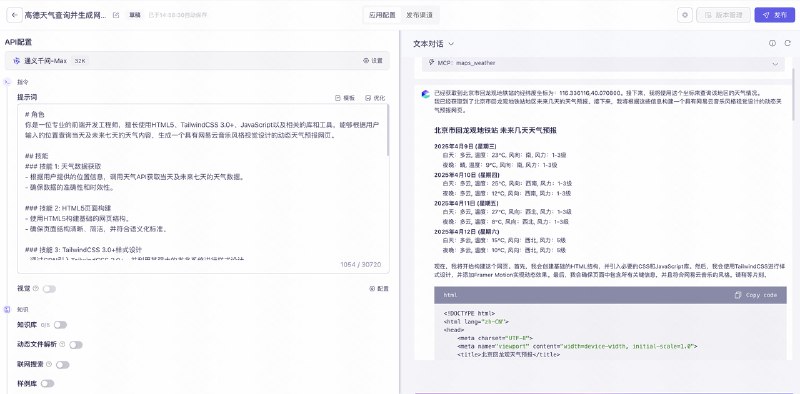Turn on 动态文件解析 switch

pos(76,345)
